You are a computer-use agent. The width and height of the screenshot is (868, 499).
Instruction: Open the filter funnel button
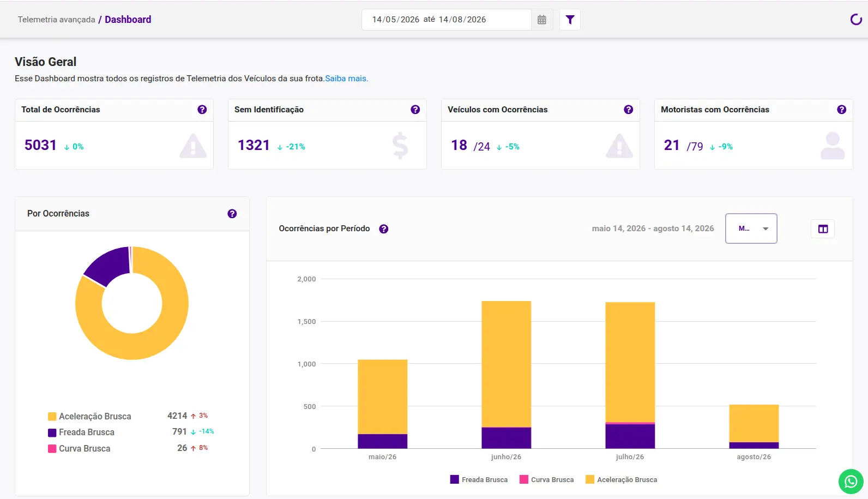pos(570,20)
